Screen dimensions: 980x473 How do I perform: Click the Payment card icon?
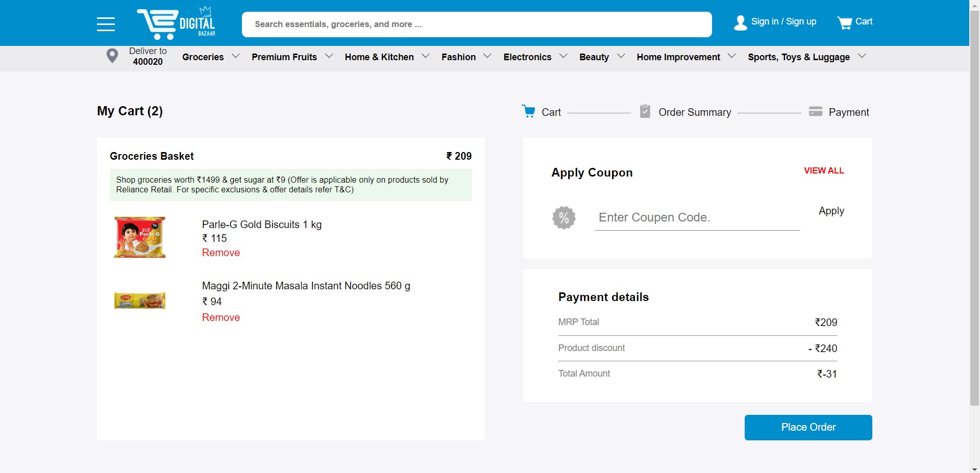[x=816, y=111]
